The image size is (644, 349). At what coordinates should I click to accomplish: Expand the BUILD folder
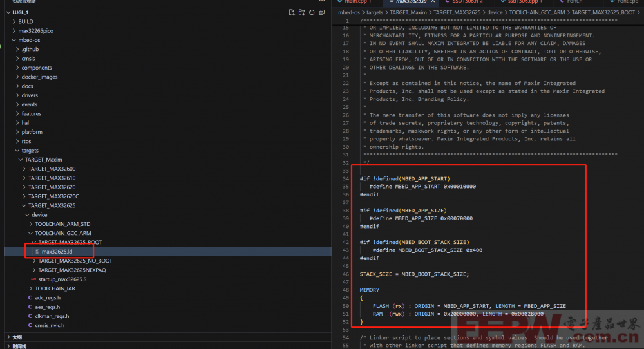coord(14,21)
